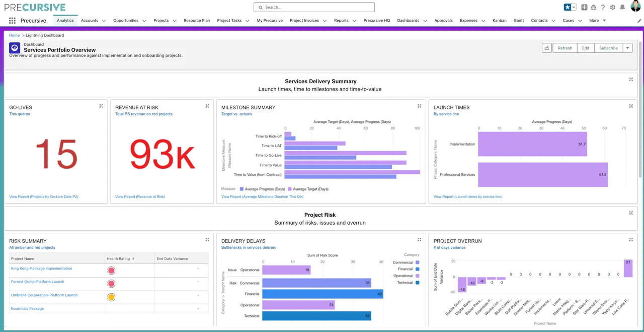Click Umbrella Corporation amber health rating icon
Screen dimensions: 644x332
tap(111, 297)
